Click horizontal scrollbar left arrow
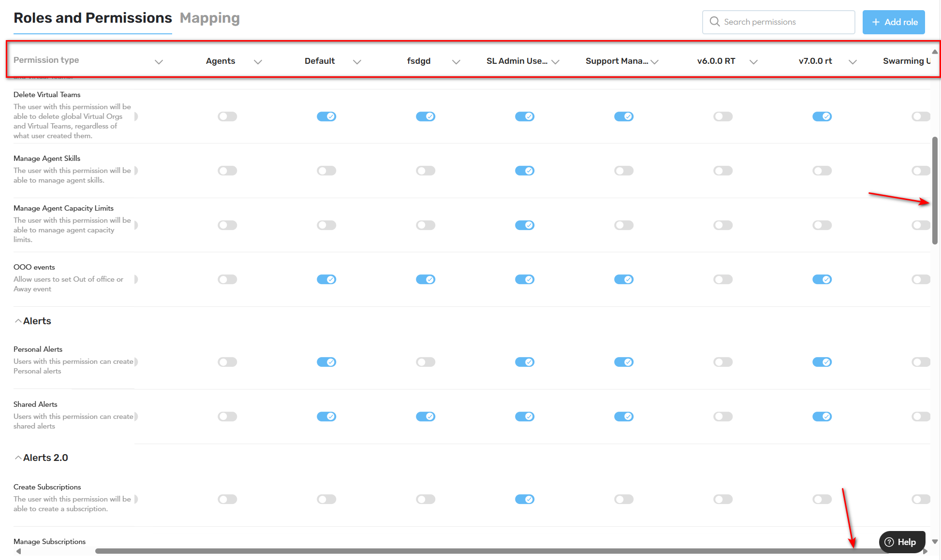The width and height of the screenshot is (941, 560). pyautogui.click(x=18, y=551)
